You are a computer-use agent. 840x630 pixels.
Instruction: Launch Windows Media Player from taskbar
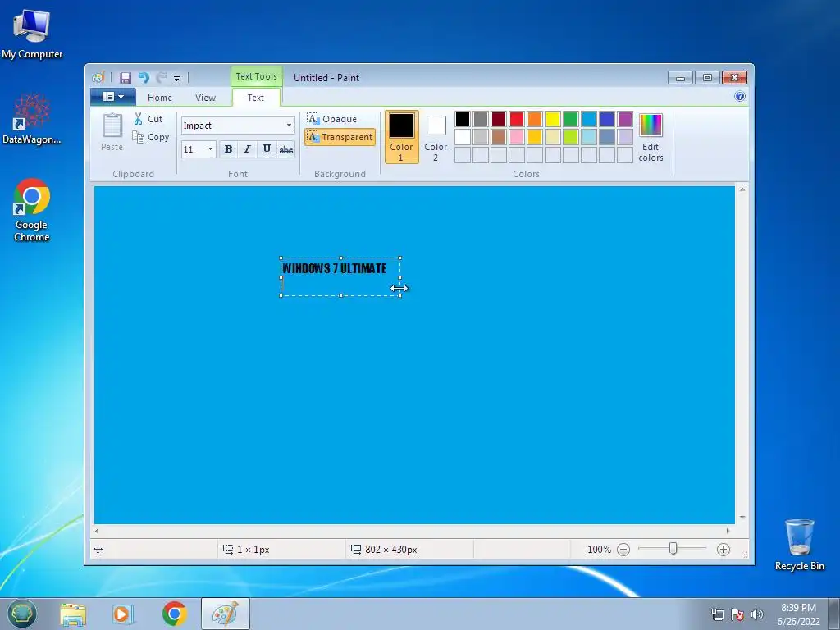[x=123, y=614]
